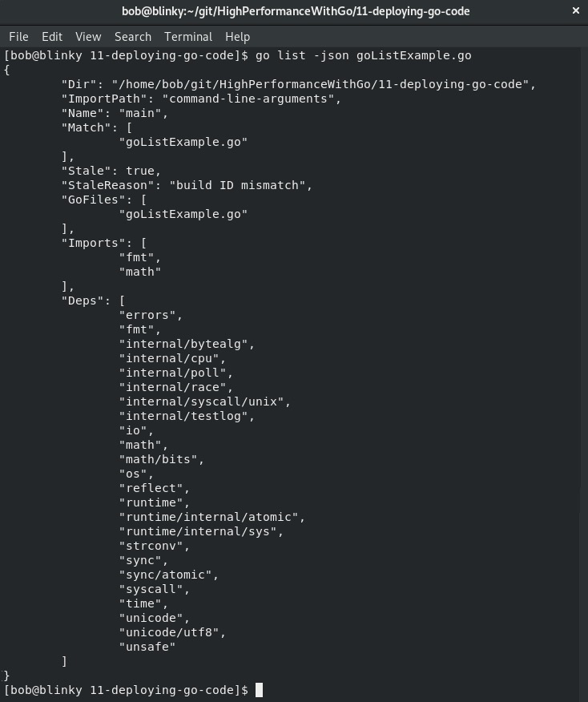Viewport: 588px width, 702px height.
Task: Click the "ImportPath" command-line-arguments line
Action: [x=201, y=99]
